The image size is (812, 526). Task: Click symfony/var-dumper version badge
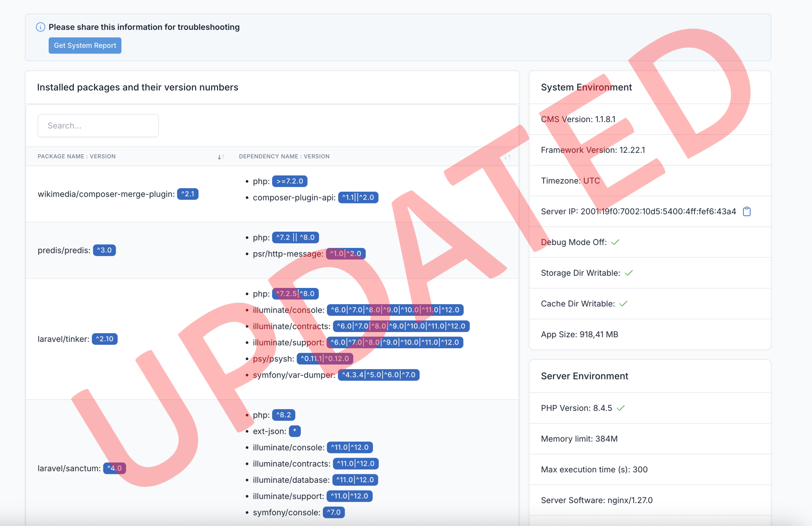[379, 375]
